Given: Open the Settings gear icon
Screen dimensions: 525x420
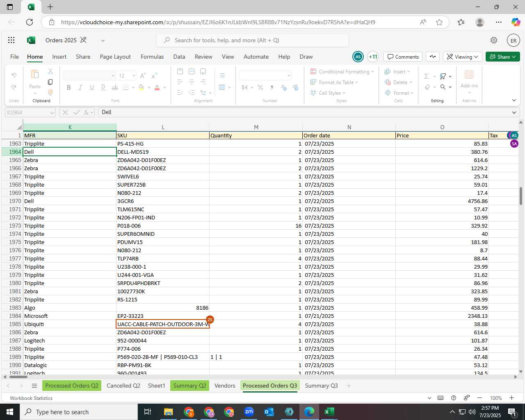Looking at the screenshot, I should tap(494, 40).
